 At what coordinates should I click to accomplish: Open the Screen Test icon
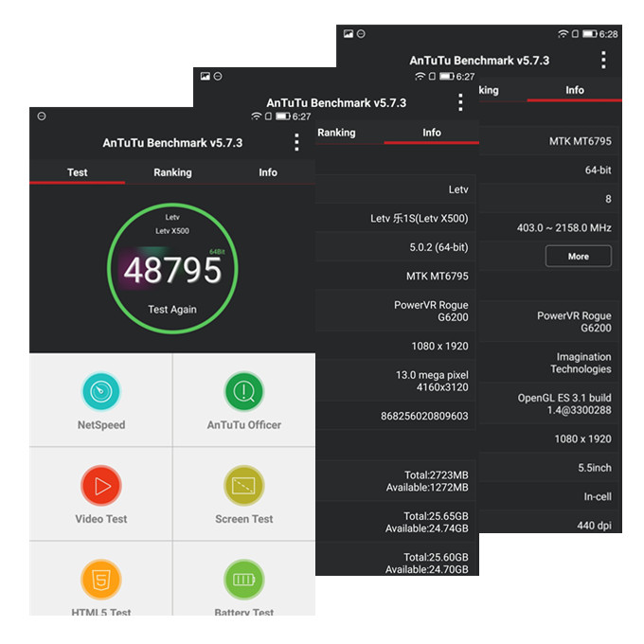[244, 486]
